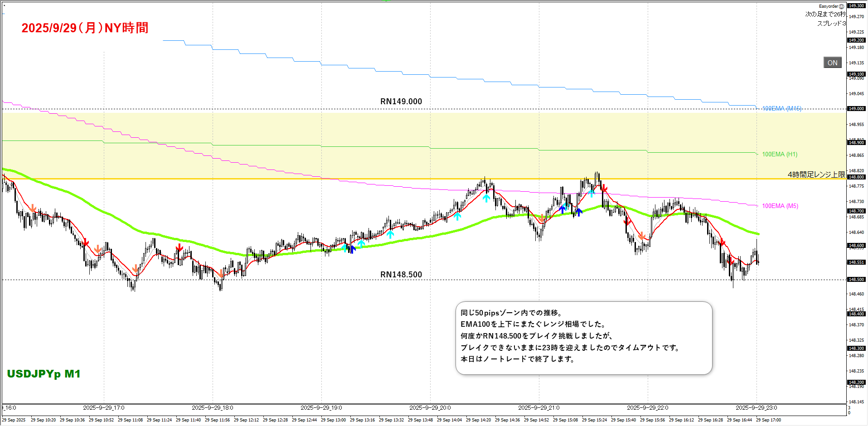Click the 148.551 current price marker

click(x=856, y=262)
